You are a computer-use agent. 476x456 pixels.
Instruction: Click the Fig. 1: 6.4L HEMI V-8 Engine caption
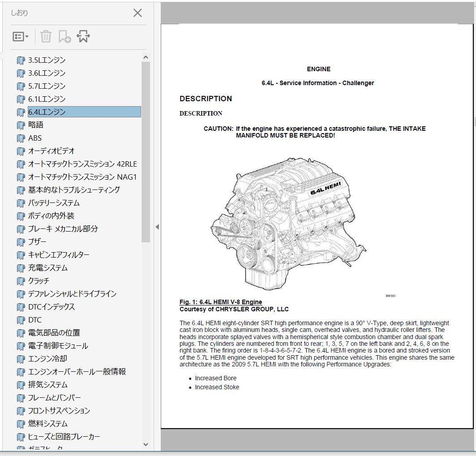click(x=221, y=302)
